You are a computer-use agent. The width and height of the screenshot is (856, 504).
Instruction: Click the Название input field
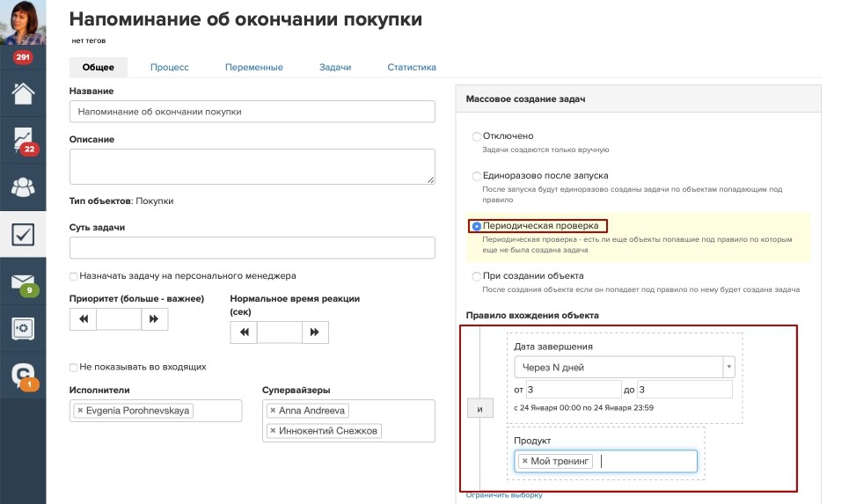tap(252, 112)
